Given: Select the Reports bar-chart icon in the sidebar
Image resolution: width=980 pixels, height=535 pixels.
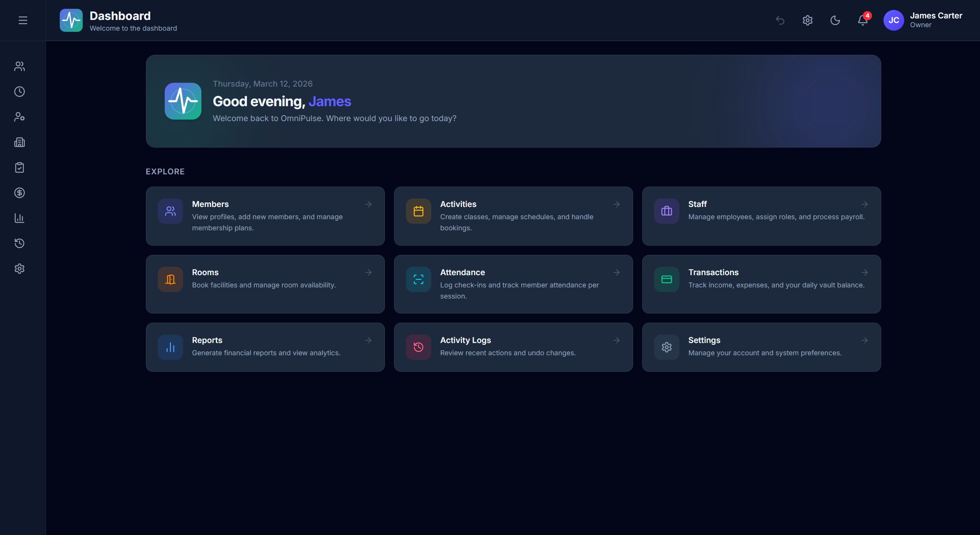Looking at the screenshot, I should [19, 218].
